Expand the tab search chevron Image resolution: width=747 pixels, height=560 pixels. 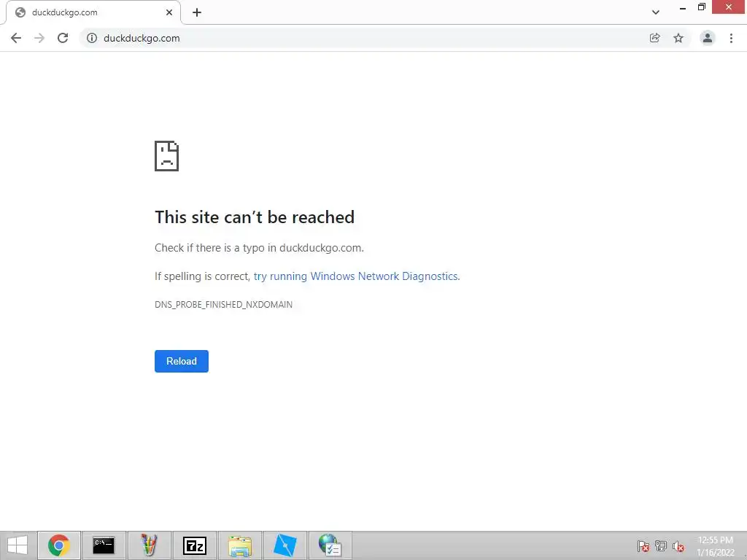pos(656,12)
